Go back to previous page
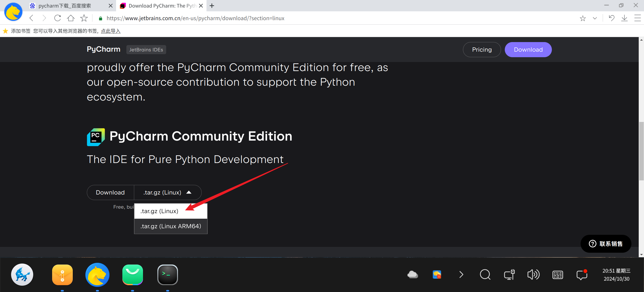The height and width of the screenshot is (292, 644). click(x=31, y=18)
